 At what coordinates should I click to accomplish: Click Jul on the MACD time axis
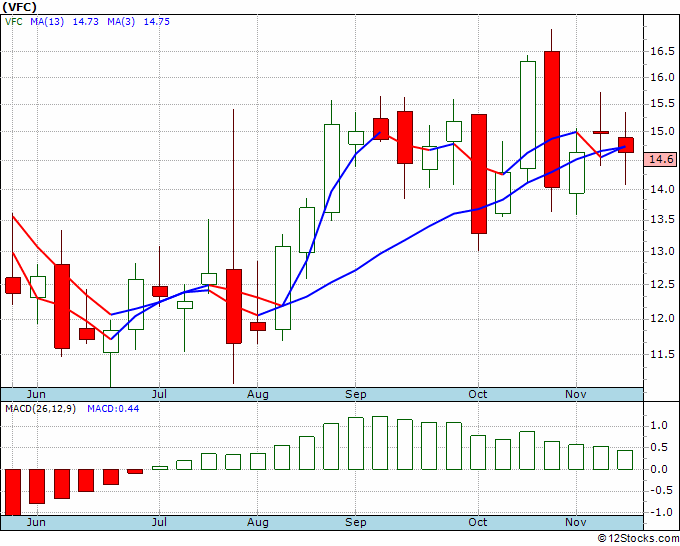point(159,522)
